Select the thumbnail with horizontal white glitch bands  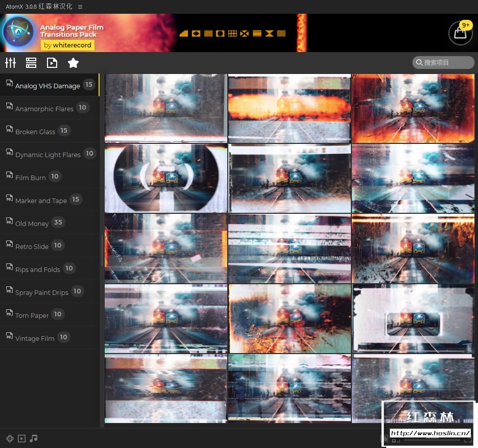[289, 248]
